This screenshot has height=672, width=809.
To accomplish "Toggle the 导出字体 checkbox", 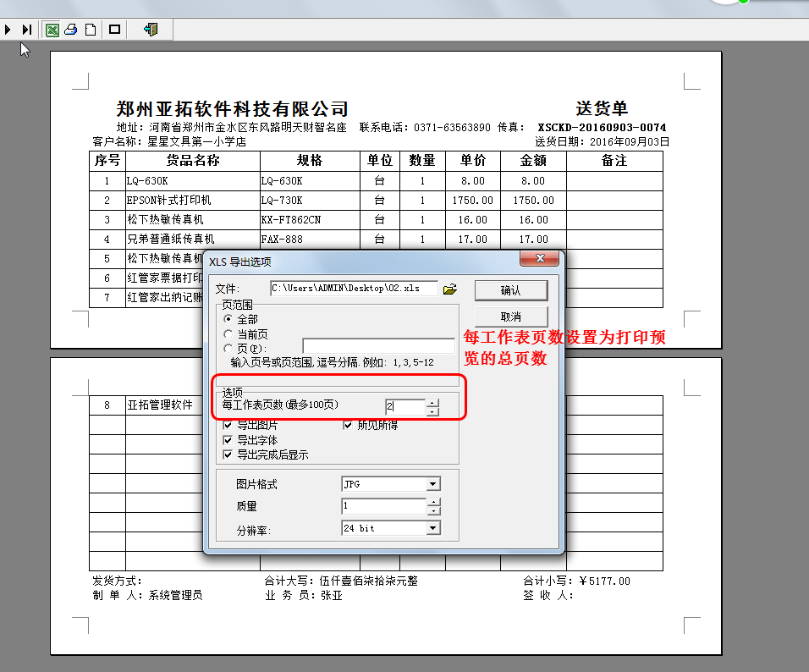I will tap(228, 440).
